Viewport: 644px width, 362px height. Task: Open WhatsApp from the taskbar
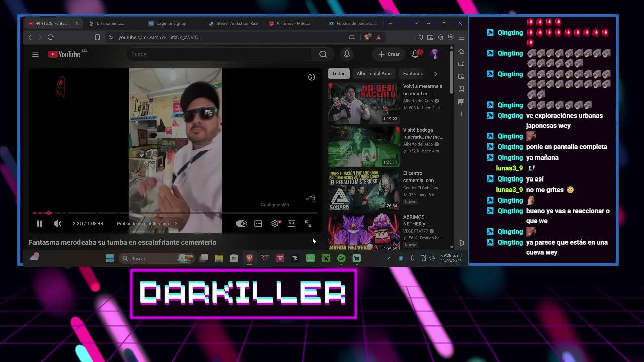[x=310, y=258]
